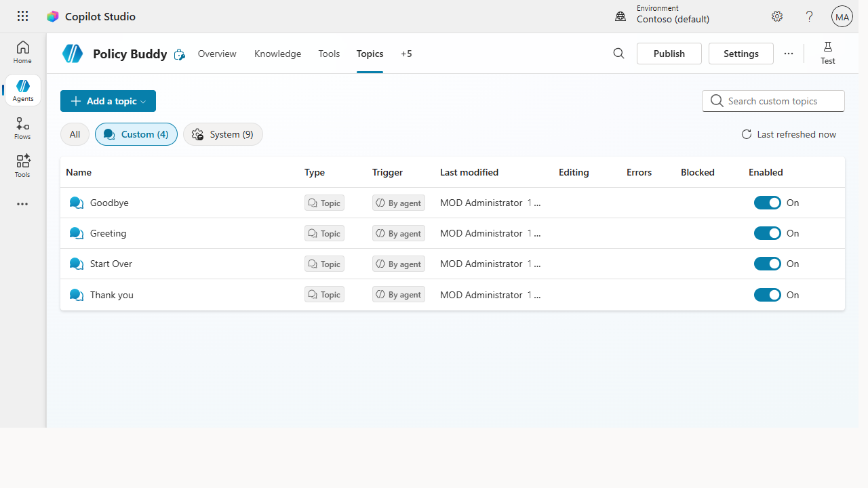Click the Start Over topic chat icon

click(x=77, y=264)
